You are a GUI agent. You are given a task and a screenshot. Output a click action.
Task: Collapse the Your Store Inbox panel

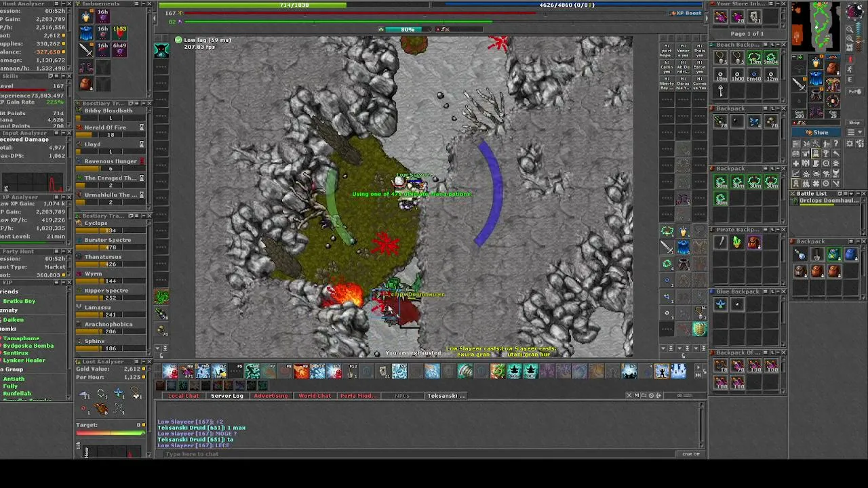point(776,3)
